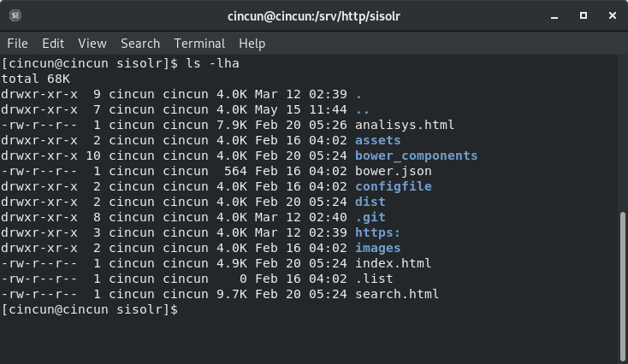Open the Search menu
This screenshot has width=628, height=364.
click(x=140, y=43)
